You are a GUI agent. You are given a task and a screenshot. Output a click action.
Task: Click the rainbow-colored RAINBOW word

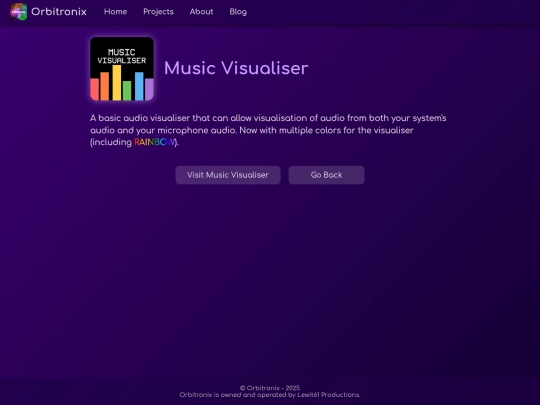click(155, 142)
